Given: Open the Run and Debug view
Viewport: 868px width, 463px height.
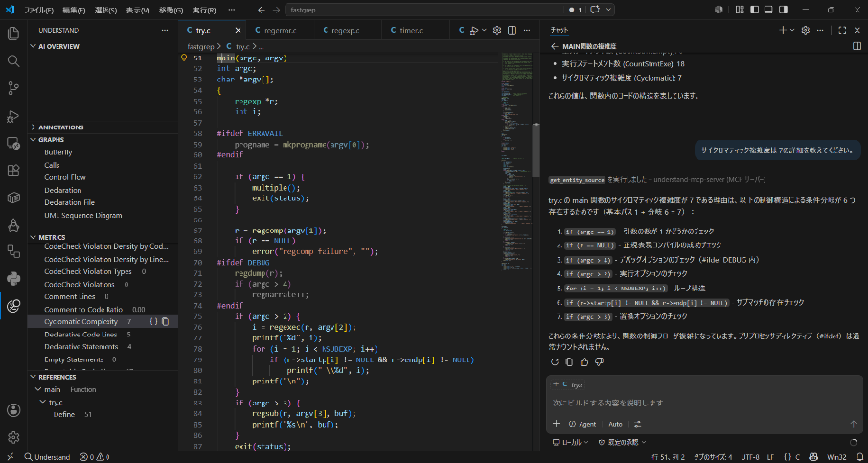Looking at the screenshot, I should pos(13,116).
